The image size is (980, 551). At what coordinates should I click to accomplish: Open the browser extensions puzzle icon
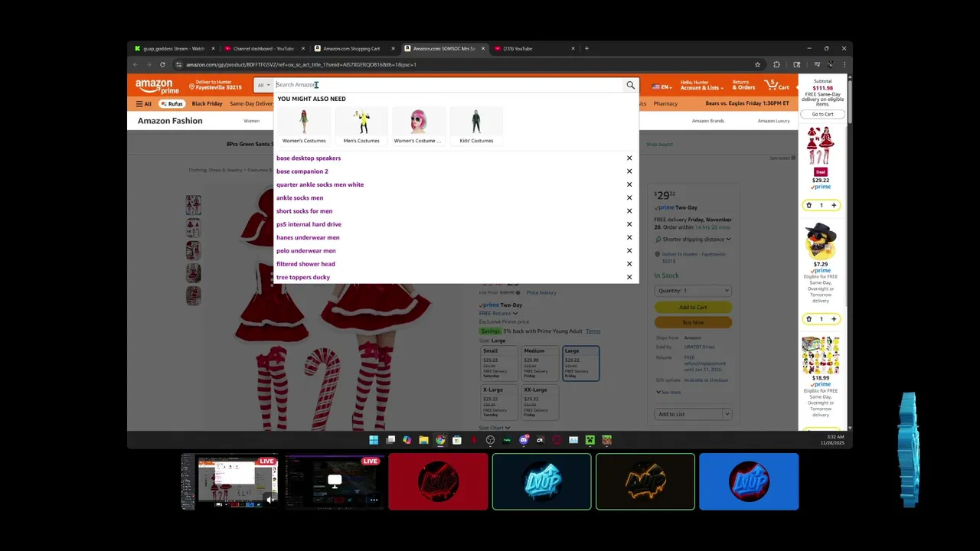point(776,64)
